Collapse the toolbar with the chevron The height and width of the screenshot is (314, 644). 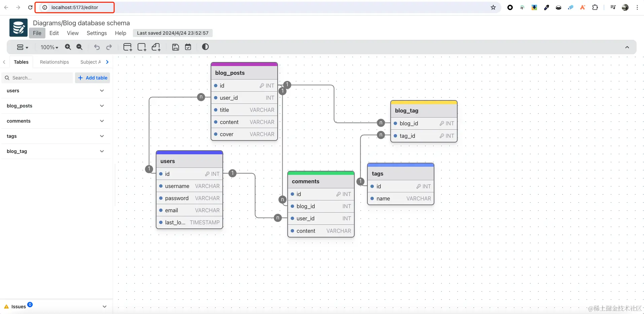pyautogui.click(x=627, y=47)
